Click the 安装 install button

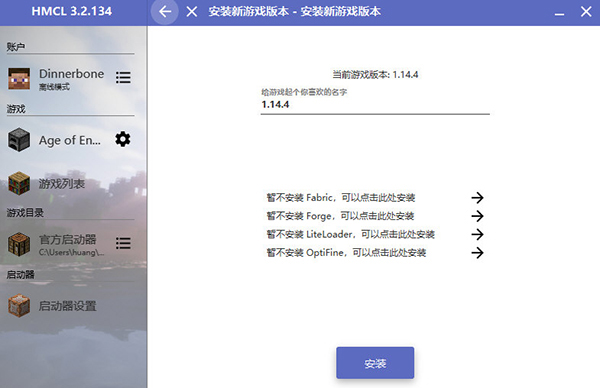[375, 363]
